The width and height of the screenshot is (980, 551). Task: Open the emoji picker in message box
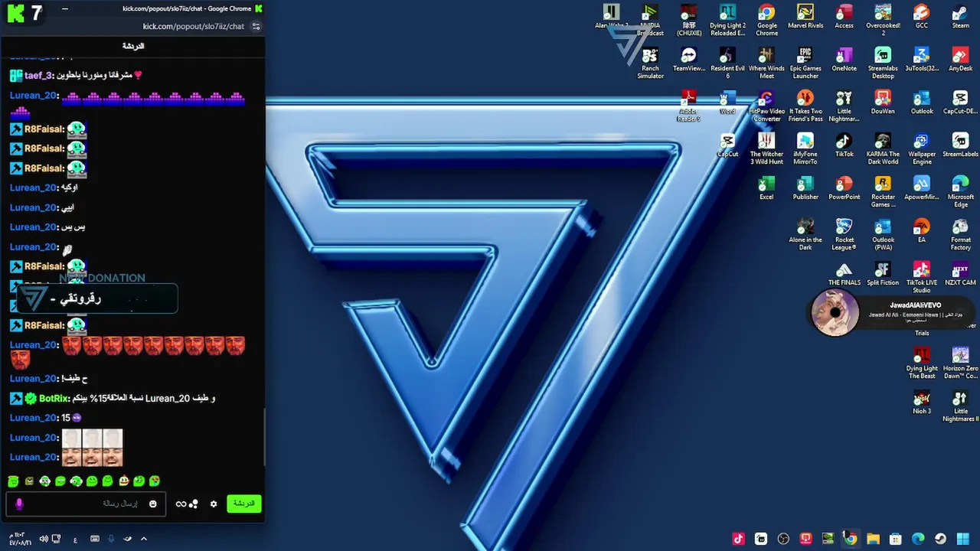pyautogui.click(x=152, y=504)
